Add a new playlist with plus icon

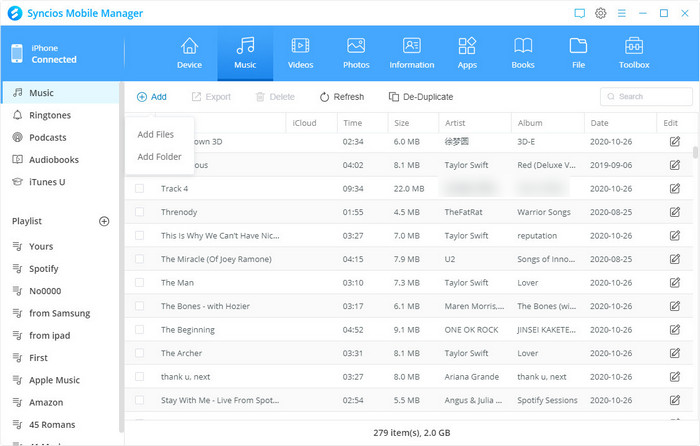coord(104,221)
